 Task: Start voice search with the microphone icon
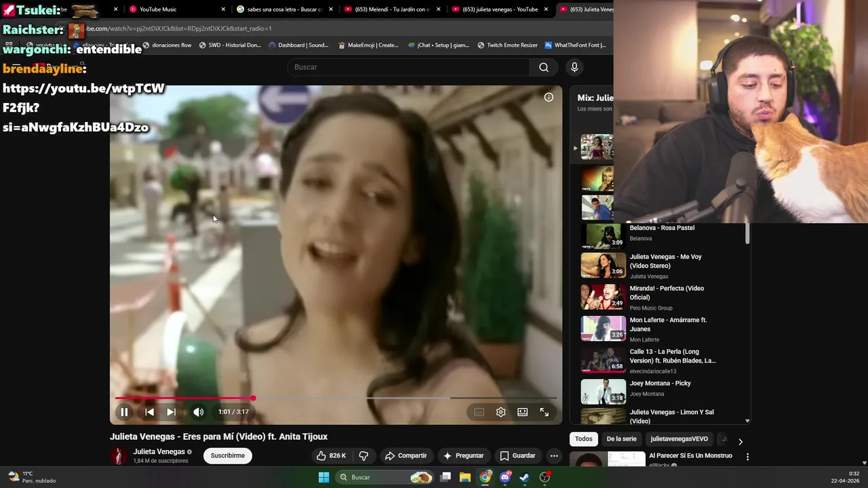pyautogui.click(x=574, y=67)
